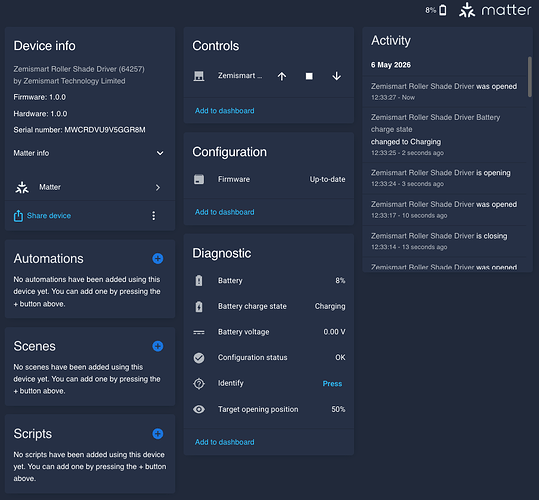This screenshot has height=500, width=539.
Task: Click the eye icon for Target opening position
Action: point(199,409)
